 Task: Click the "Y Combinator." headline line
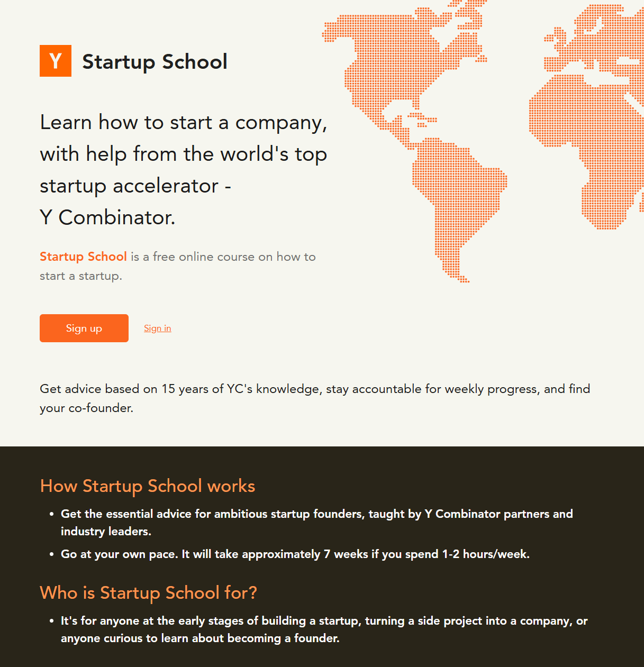(107, 217)
